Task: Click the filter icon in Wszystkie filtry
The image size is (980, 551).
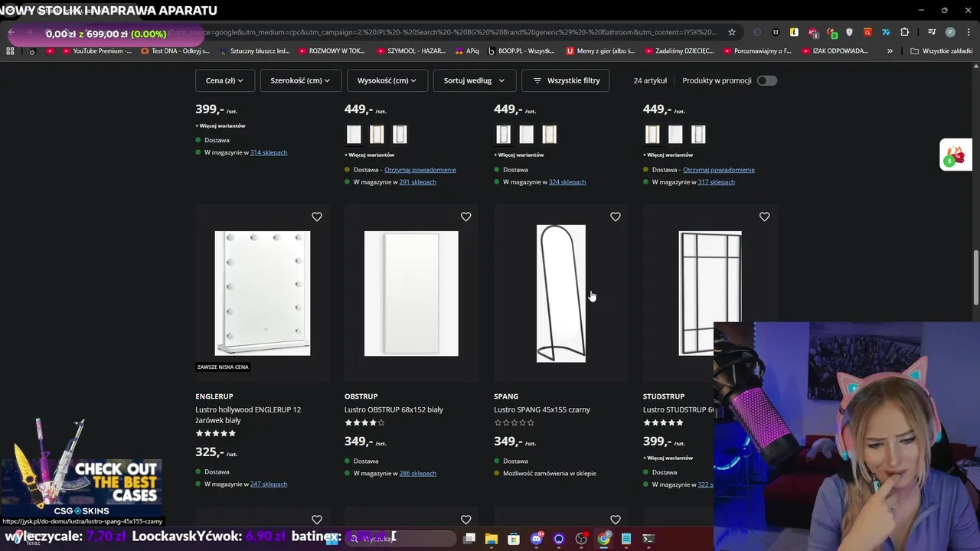Action: point(537,80)
